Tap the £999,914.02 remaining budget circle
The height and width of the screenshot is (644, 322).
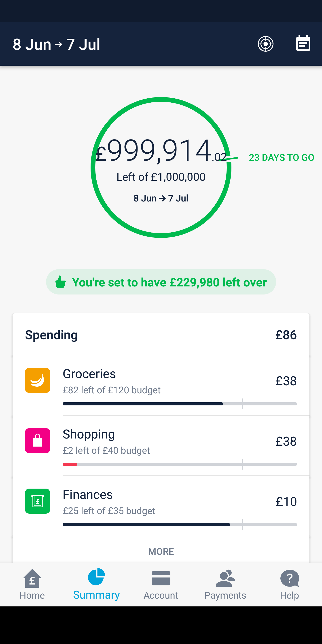(x=161, y=167)
